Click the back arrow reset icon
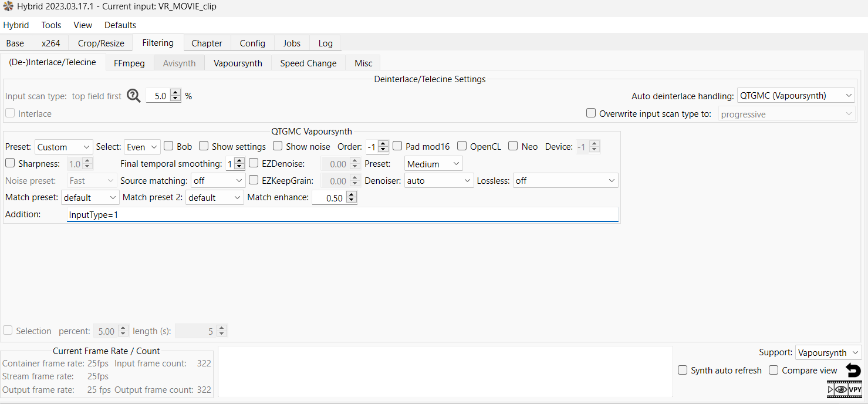Screen dimensions: 868x404 click(853, 370)
